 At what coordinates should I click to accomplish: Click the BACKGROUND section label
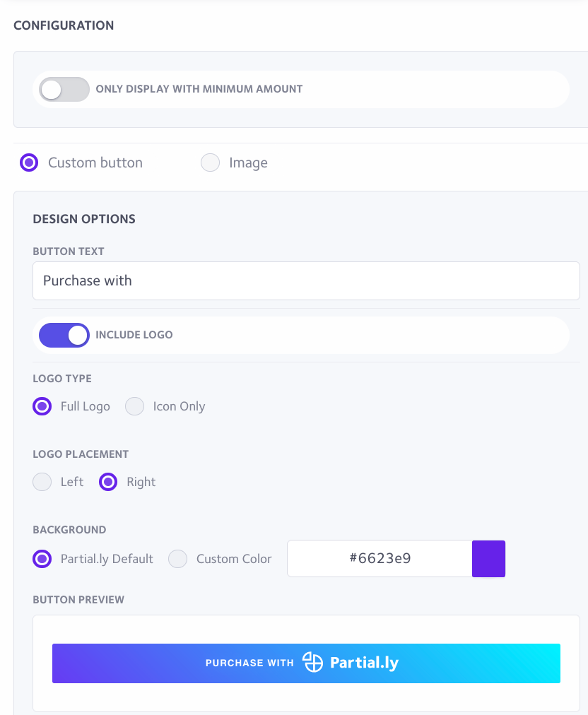point(69,529)
